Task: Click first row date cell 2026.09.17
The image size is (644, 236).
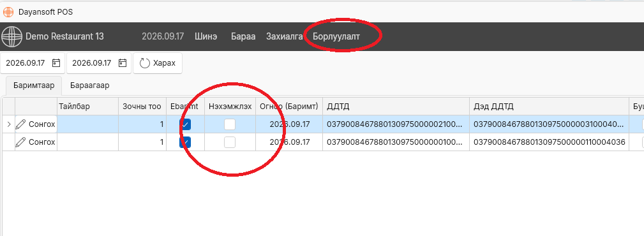Action: pyautogui.click(x=289, y=124)
